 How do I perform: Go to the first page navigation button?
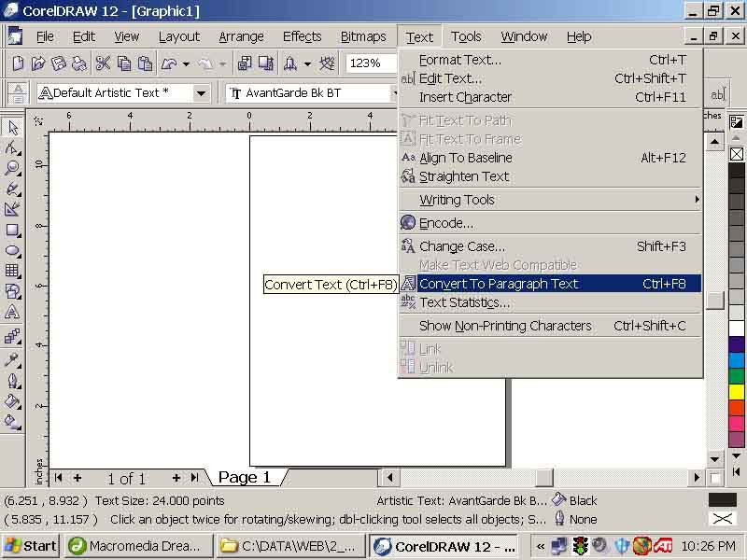pos(59,478)
